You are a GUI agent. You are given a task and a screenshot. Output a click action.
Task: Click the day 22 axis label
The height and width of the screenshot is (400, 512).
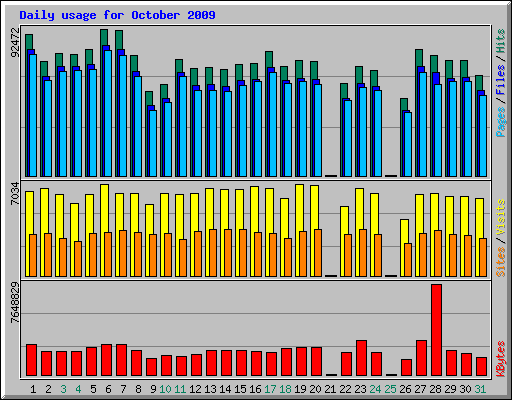click(x=345, y=389)
